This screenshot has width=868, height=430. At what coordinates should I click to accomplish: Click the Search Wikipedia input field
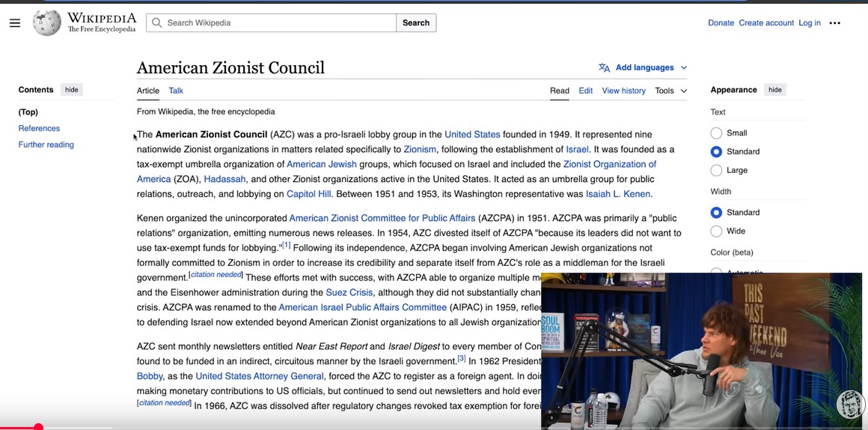[271, 22]
